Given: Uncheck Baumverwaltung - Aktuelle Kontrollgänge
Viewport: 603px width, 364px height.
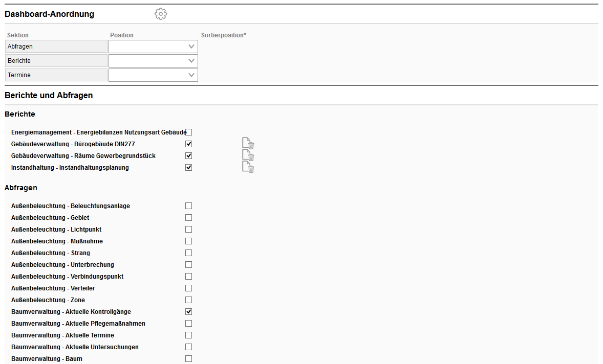Looking at the screenshot, I should [189, 312].
